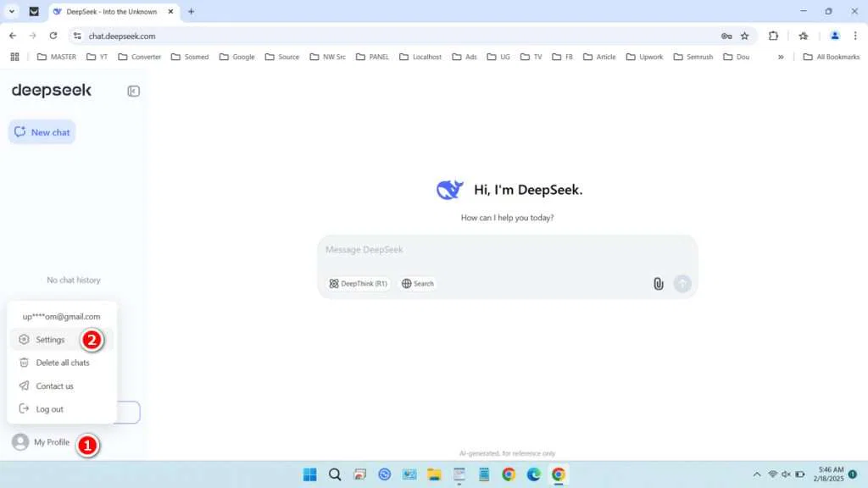This screenshot has height=488, width=868.
Task: Select the Log out icon
Action: pyautogui.click(x=23, y=408)
